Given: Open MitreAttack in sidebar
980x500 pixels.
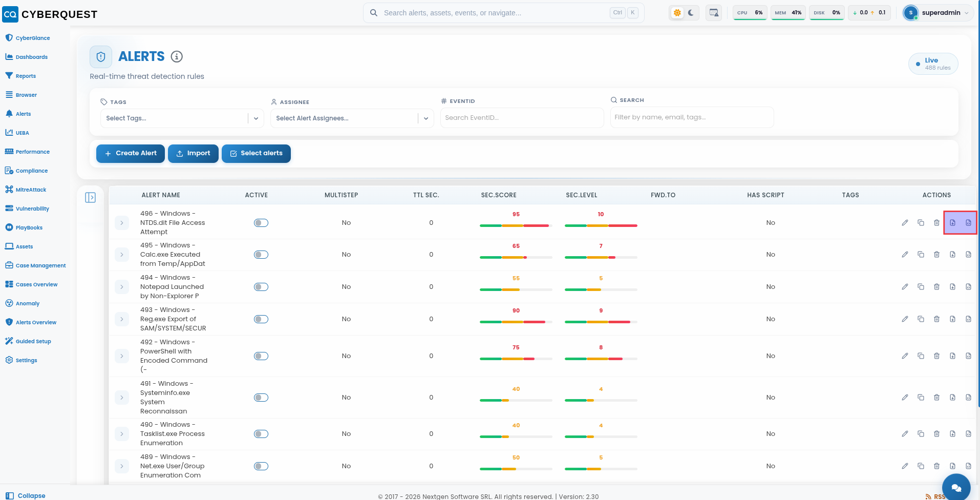Looking at the screenshot, I should (x=26, y=190).
